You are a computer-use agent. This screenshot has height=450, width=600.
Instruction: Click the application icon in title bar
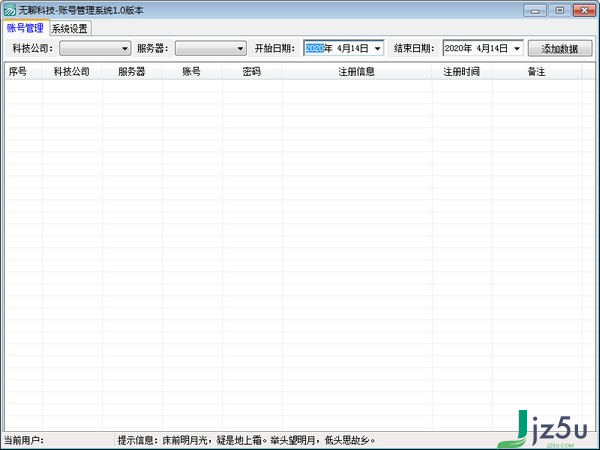10,10
